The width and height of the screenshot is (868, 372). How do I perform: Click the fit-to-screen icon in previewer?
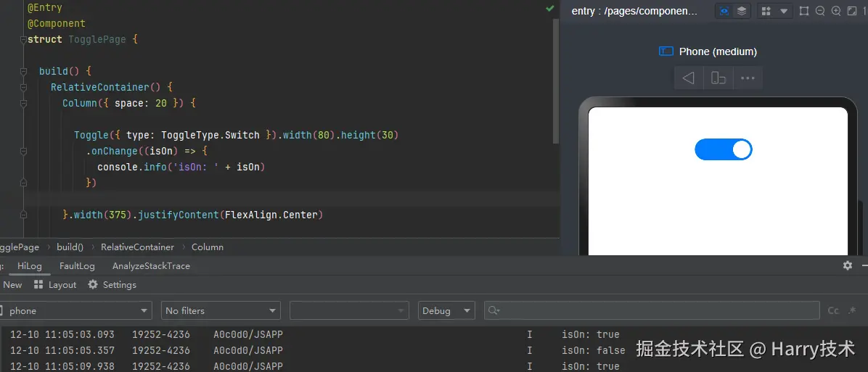[853, 11]
